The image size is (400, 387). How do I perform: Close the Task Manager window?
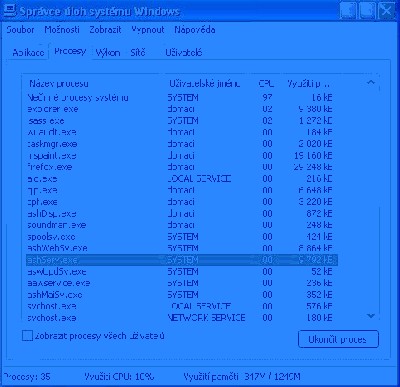pos(387,11)
